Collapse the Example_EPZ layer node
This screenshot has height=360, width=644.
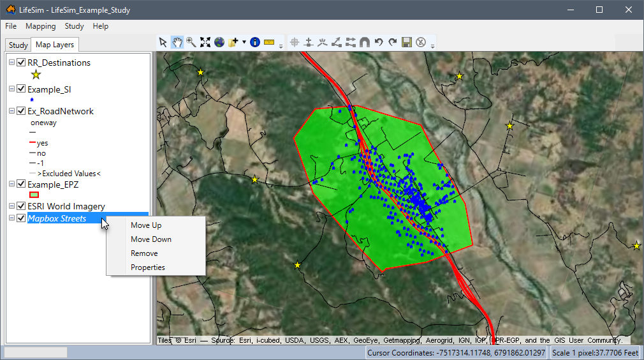click(x=11, y=184)
